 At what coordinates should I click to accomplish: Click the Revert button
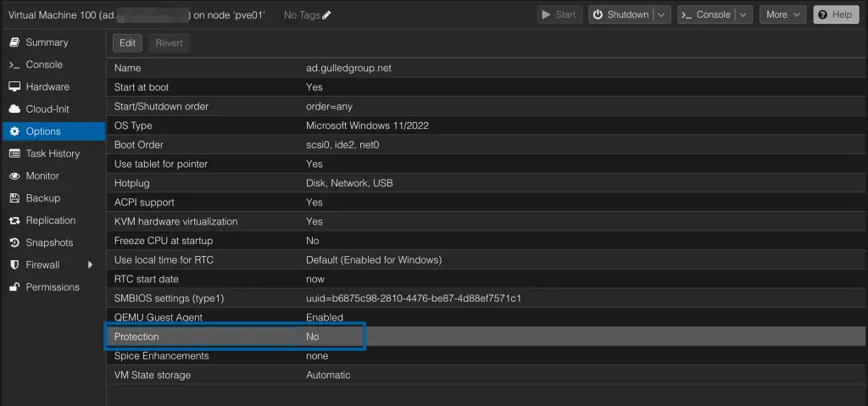point(169,43)
